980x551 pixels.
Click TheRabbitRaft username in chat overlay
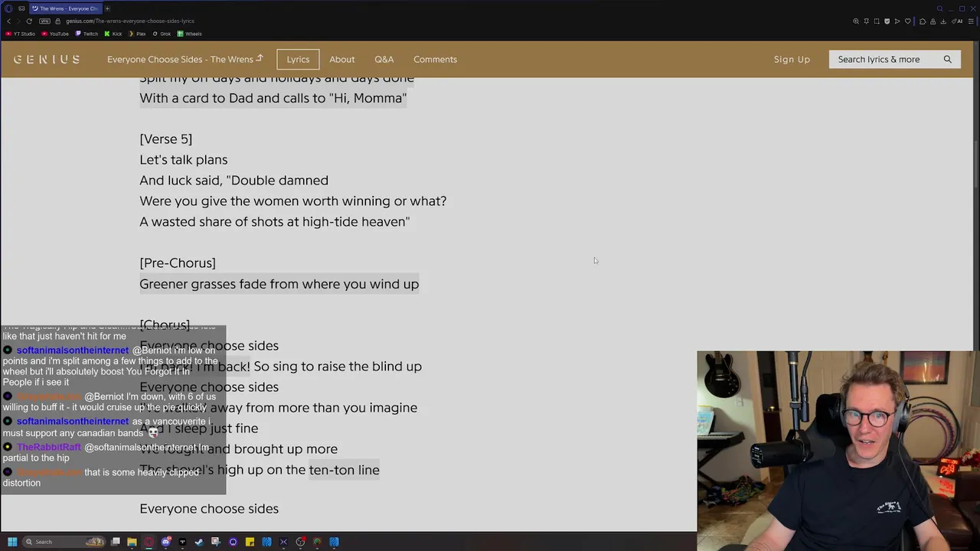(49, 447)
